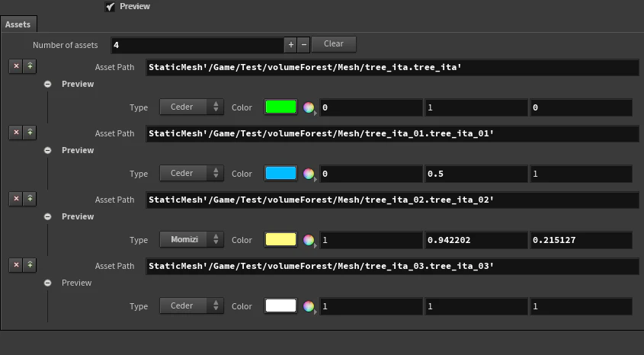Click the tree_ita_03 asset path field

[392, 267]
